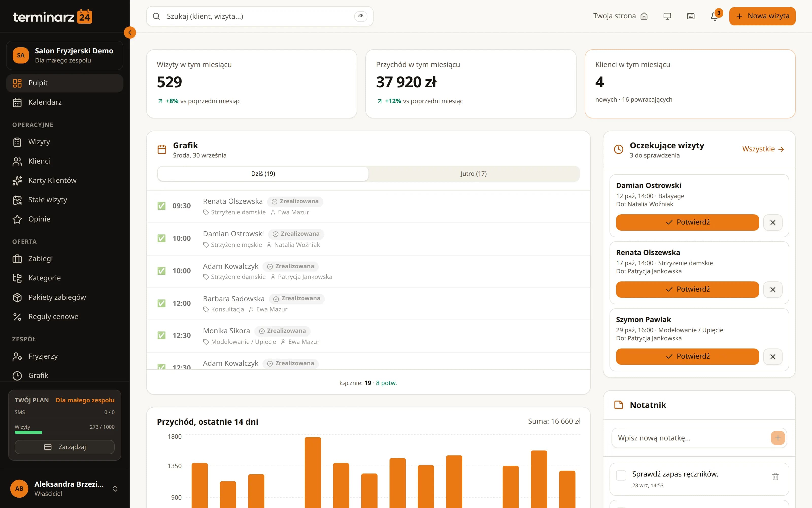Expand the Aleksandra Brzezi... user menu

click(x=65, y=488)
